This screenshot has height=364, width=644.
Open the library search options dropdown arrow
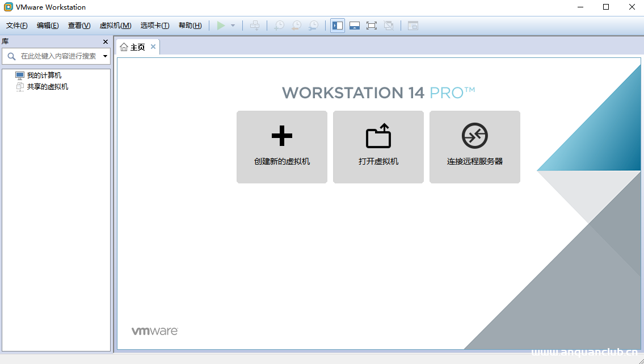106,56
